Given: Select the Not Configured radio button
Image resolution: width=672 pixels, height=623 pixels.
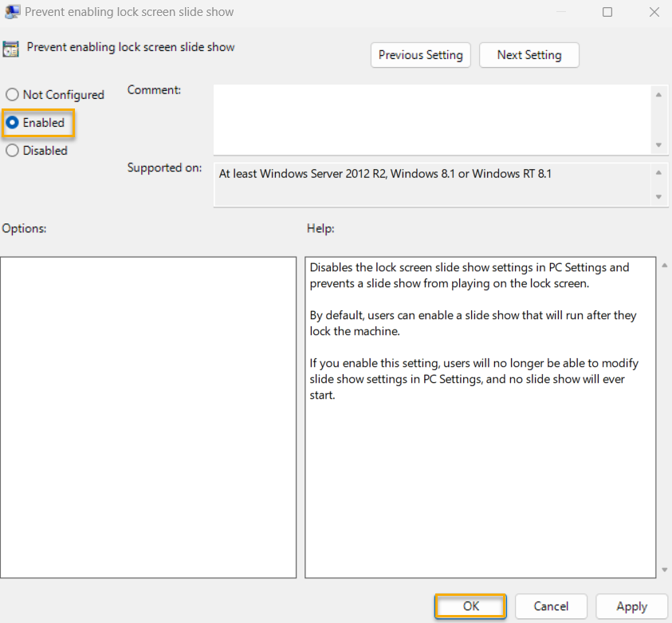Looking at the screenshot, I should (12, 94).
